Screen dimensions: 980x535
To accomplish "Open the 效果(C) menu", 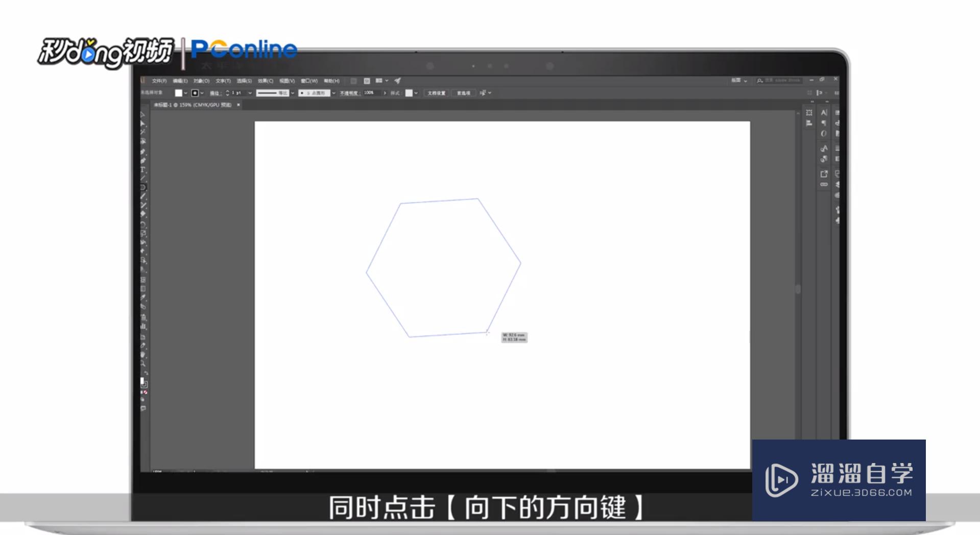I will point(266,81).
